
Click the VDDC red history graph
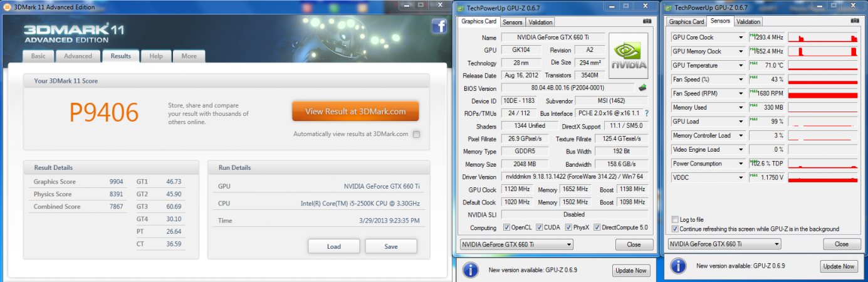823,178
